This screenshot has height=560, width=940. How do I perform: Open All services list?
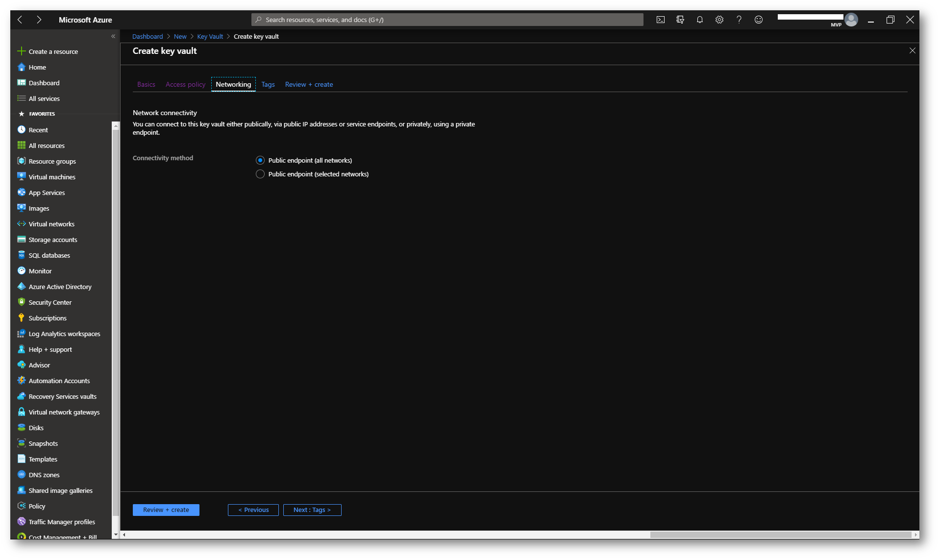coord(44,98)
